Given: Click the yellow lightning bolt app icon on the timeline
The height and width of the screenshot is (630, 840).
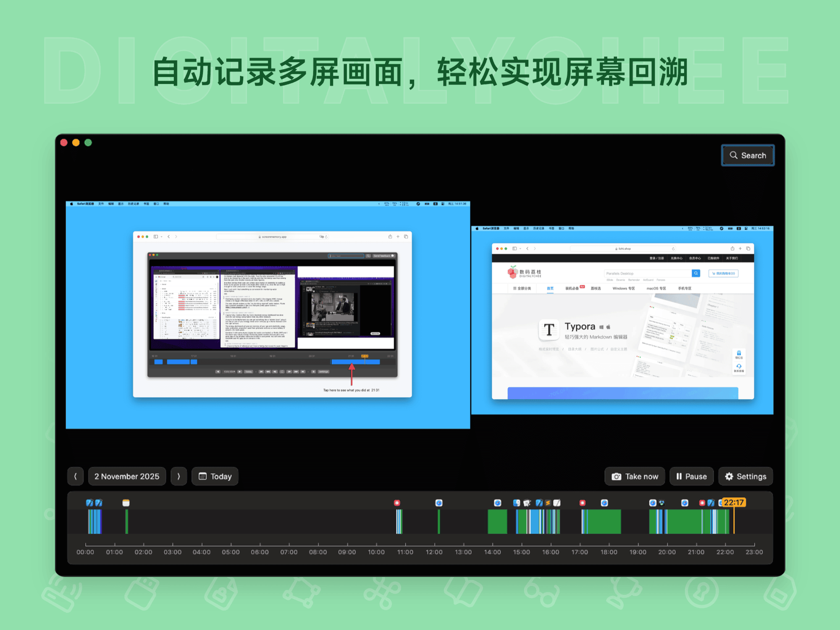Looking at the screenshot, I should click(548, 502).
